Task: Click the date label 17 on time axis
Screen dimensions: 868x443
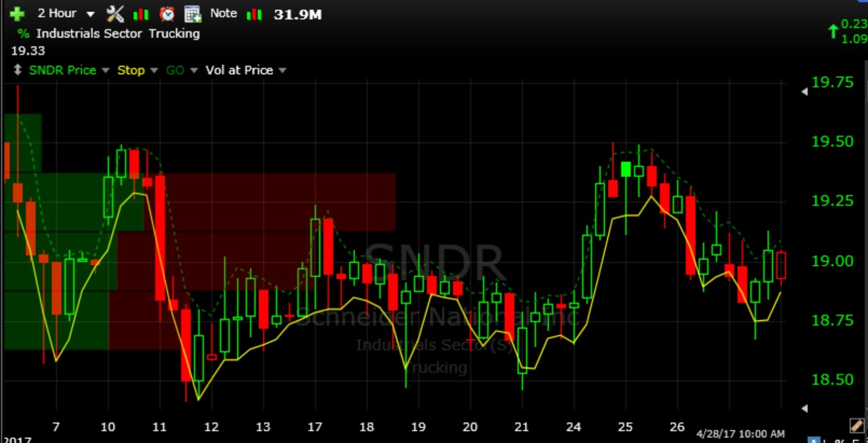Action: (x=315, y=427)
